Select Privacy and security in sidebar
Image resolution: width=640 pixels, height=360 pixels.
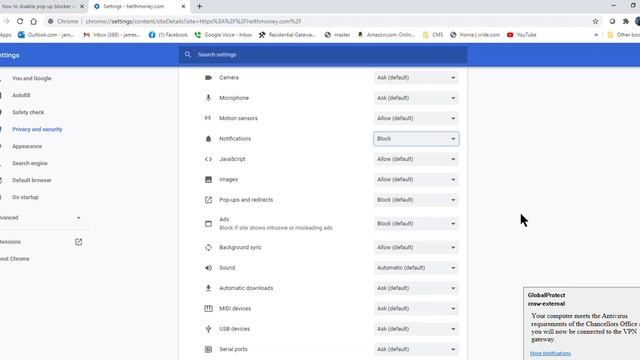37,129
